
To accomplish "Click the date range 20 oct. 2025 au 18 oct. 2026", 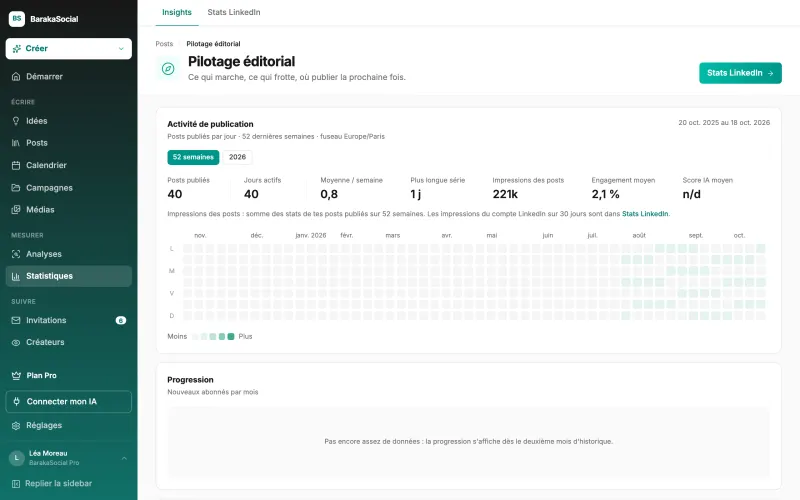I will (724, 123).
